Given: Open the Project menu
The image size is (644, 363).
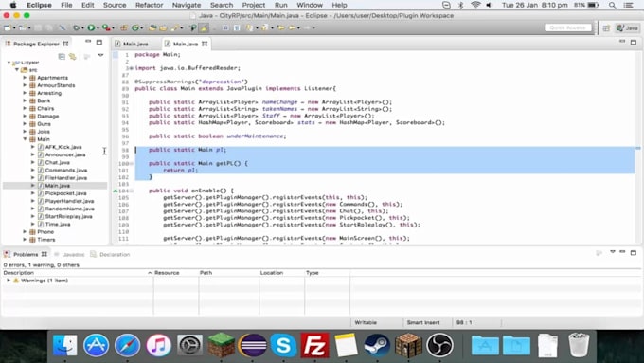Looking at the screenshot, I should 254,5.
